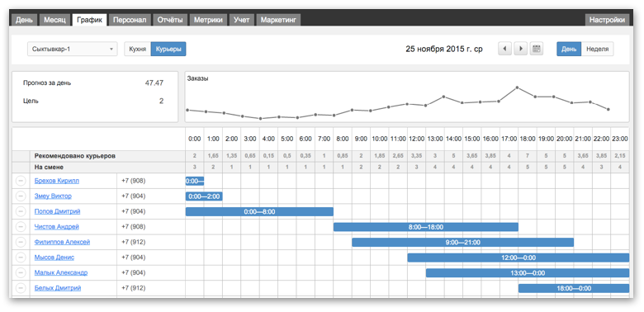
Task: Click minus icon next to Мысов Денис
Action: (21, 258)
